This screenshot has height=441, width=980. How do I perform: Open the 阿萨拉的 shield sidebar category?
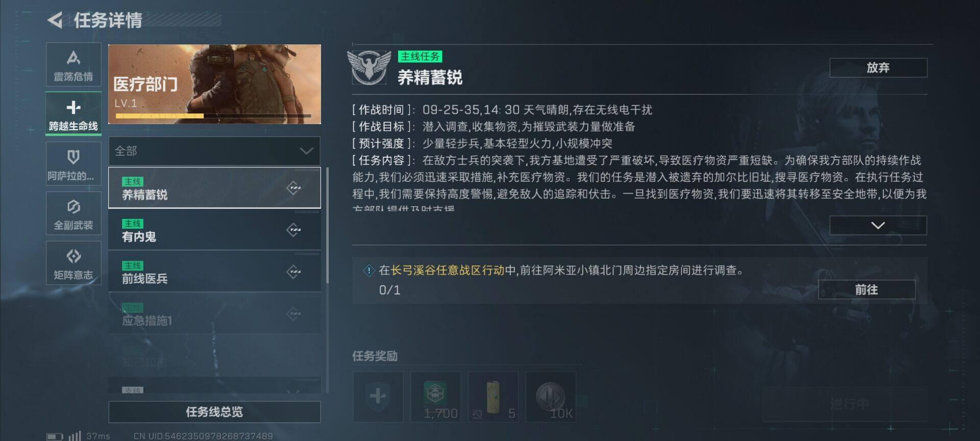point(73,164)
